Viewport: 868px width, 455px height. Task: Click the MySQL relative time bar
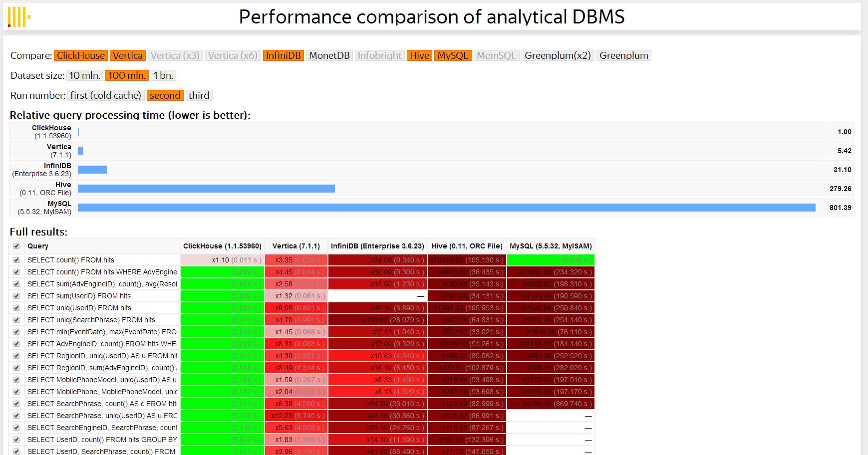[x=447, y=208]
